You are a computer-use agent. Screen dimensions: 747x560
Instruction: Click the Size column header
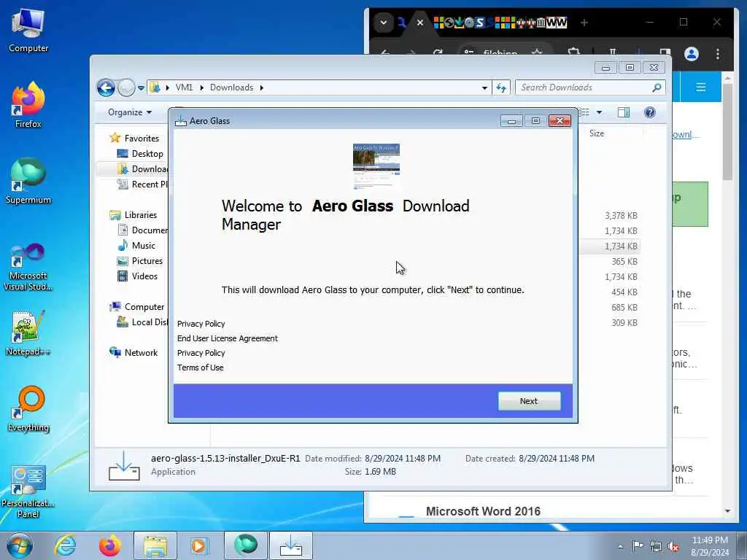pyautogui.click(x=597, y=133)
